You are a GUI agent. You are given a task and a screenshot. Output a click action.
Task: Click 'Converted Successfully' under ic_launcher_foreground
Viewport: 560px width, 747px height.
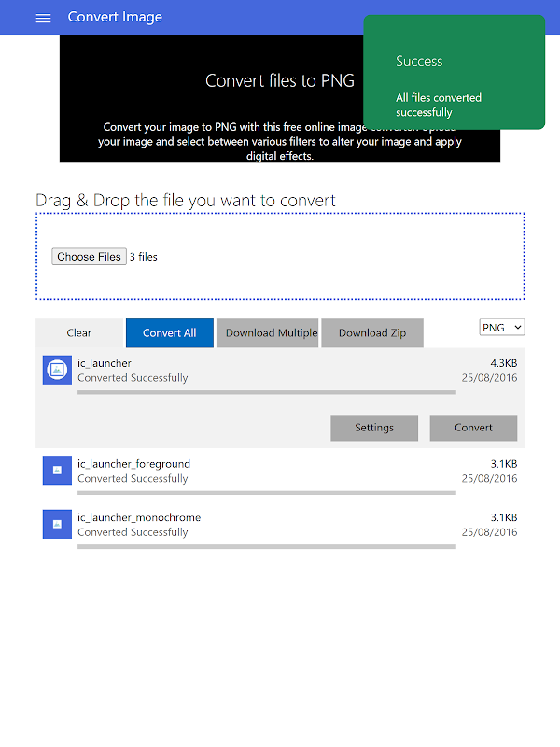pos(133,478)
